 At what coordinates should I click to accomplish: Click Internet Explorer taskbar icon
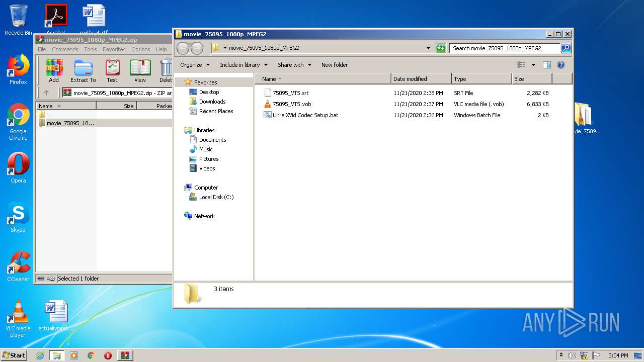tap(40, 355)
